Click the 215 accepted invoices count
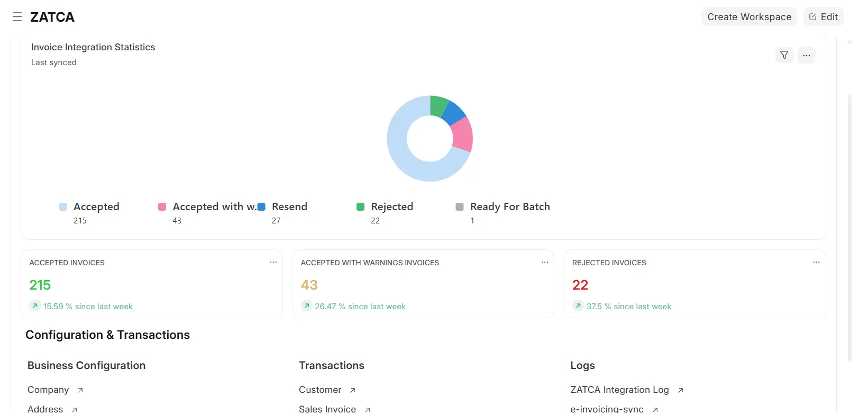The width and height of the screenshot is (868, 413). pos(40,285)
